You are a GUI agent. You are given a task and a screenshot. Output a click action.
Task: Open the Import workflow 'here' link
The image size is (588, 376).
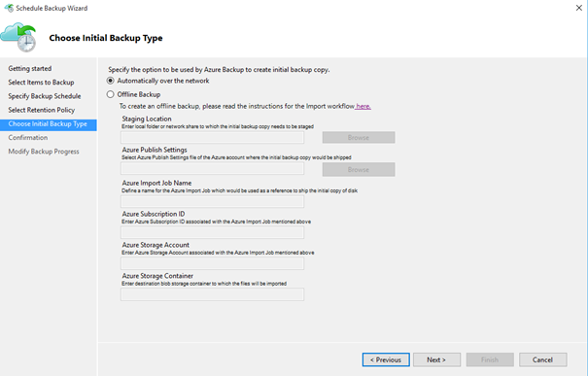(x=363, y=106)
